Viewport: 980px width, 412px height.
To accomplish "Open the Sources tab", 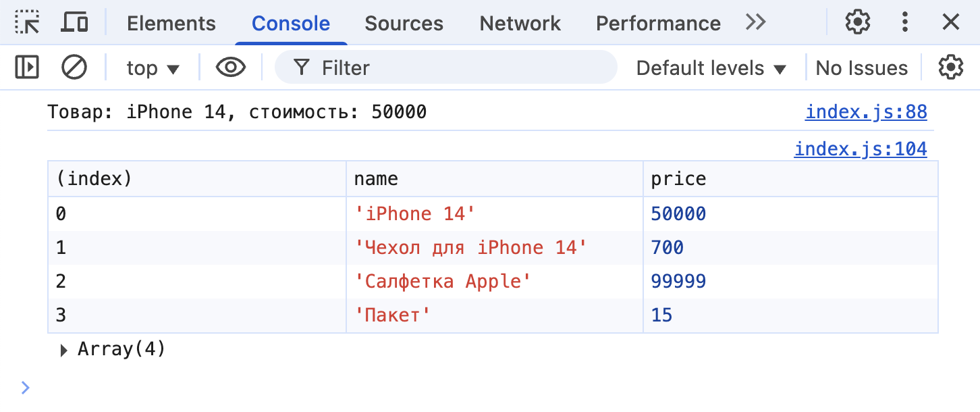I will coord(404,24).
